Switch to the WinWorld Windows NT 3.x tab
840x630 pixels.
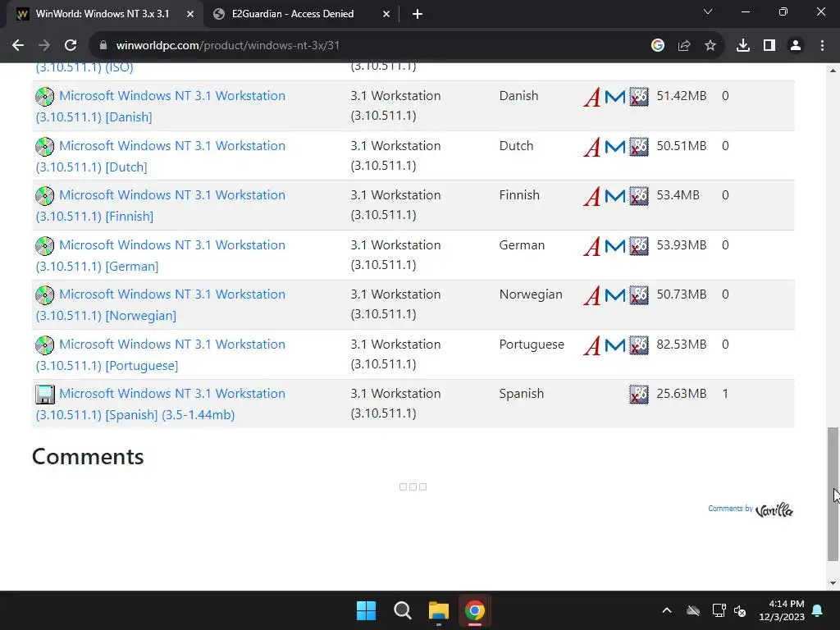[102, 14]
